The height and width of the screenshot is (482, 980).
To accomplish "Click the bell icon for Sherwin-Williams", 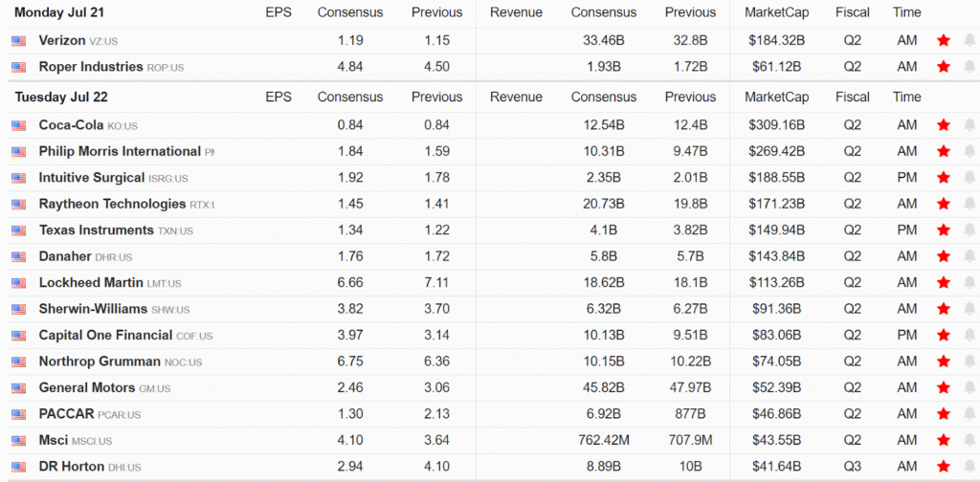I will (x=969, y=309).
